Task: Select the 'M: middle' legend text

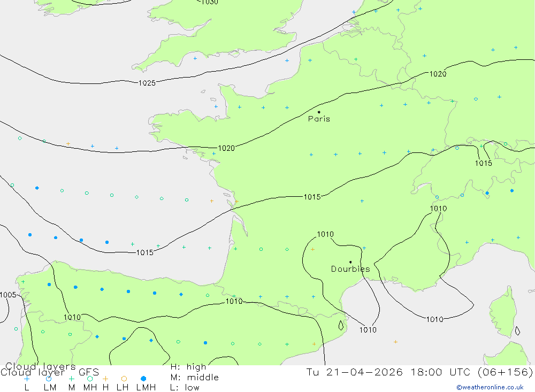Action: tap(195, 378)
